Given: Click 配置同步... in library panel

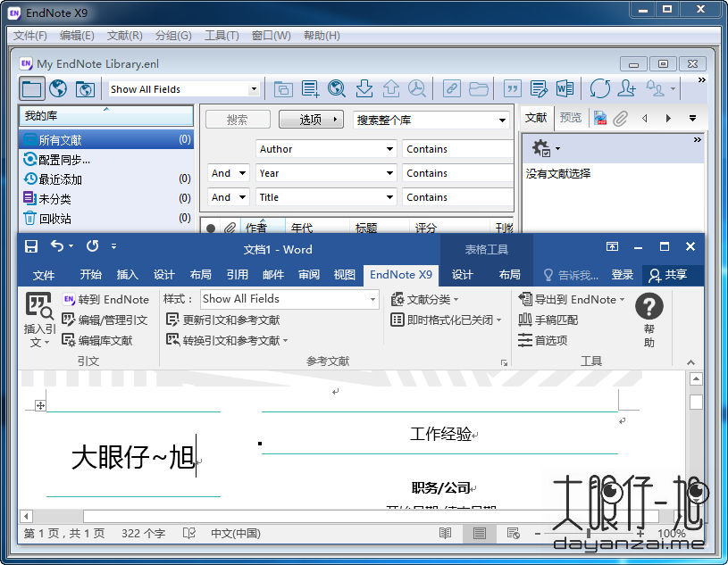Looking at the screenshot, I should (106, 160).
